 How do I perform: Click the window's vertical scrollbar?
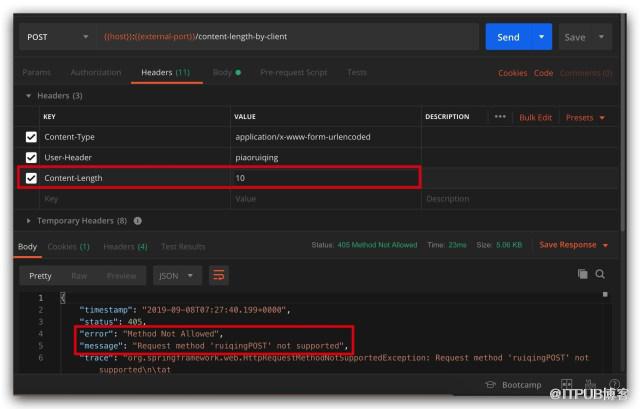(x=622, y=122)
